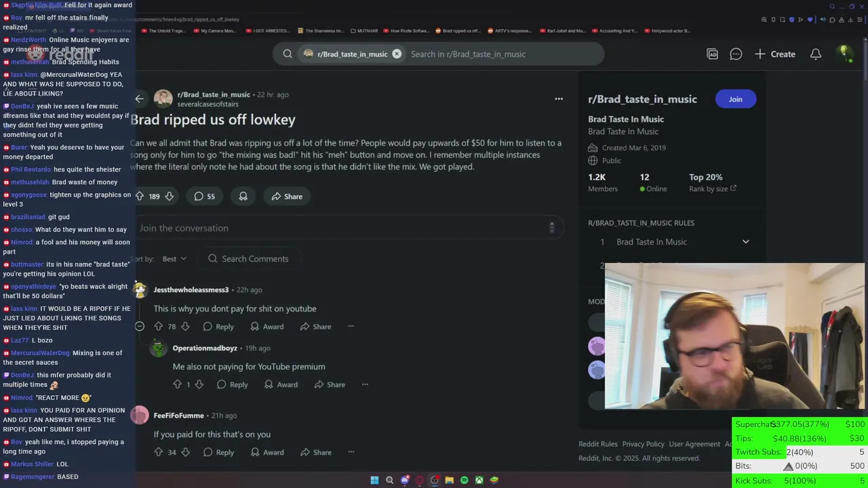Award FeeFiFoFumme's comment
Viewport: 868px width, 488px height.
[x=267, y=452]
